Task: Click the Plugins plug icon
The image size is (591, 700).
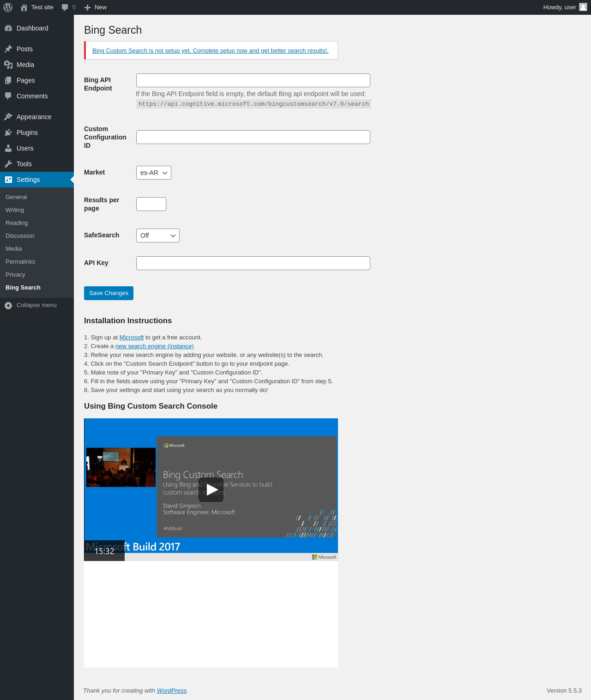Action: 8,133
